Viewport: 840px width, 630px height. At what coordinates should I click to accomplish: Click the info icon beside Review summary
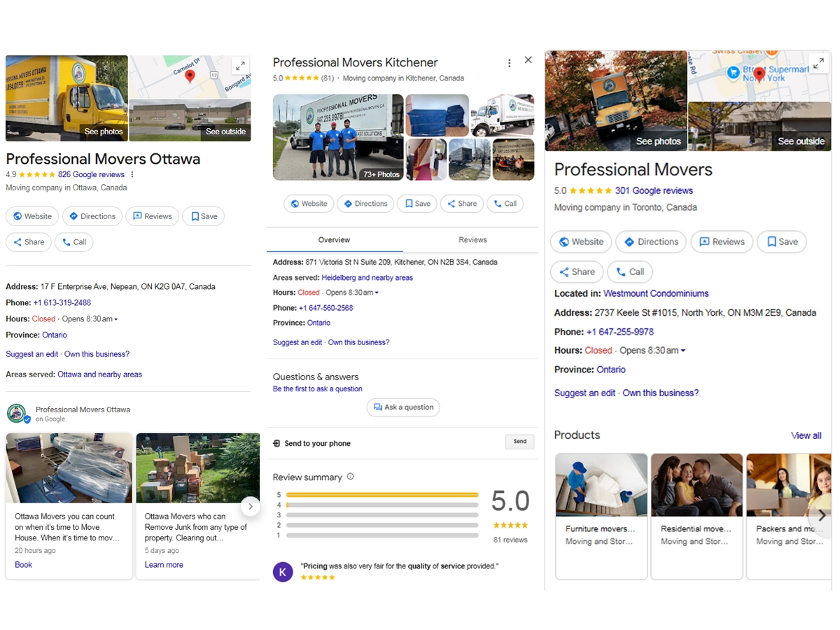click(351, 477)
